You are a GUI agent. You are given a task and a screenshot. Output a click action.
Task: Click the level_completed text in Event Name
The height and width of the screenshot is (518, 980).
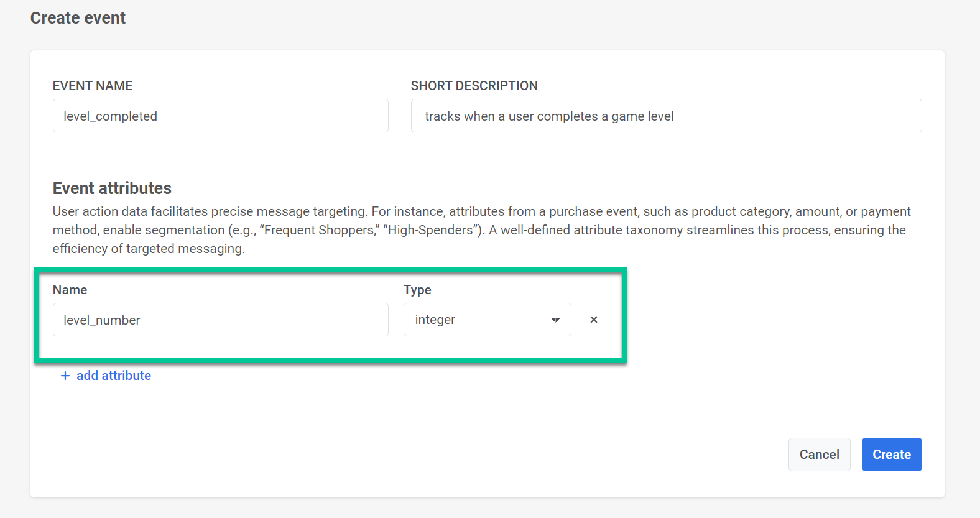(110, 116)
